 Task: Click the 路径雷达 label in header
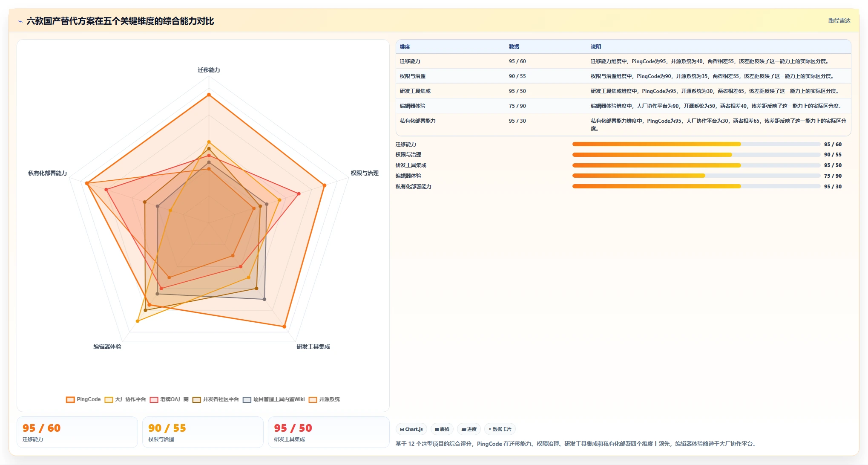[839, 20]
